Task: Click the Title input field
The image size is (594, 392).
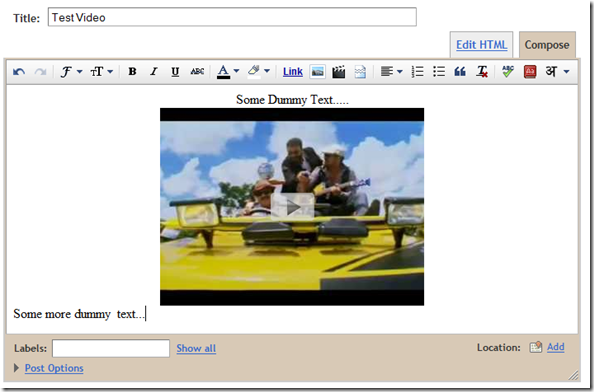Action: click(232, 17)
